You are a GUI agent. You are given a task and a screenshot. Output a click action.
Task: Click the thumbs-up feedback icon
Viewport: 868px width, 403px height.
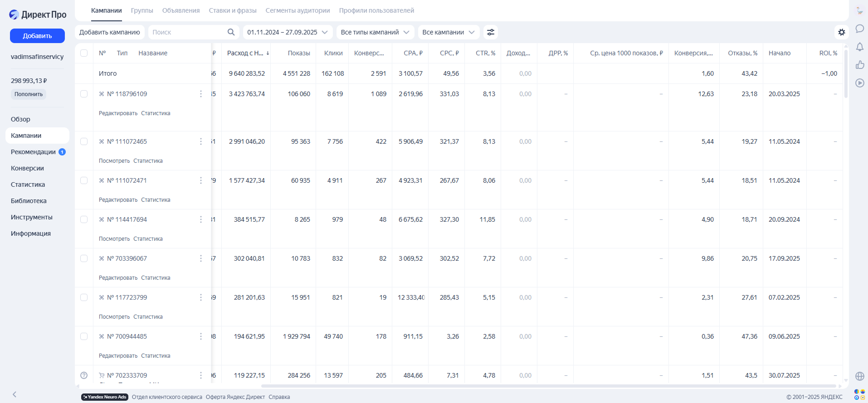(859, 65)
